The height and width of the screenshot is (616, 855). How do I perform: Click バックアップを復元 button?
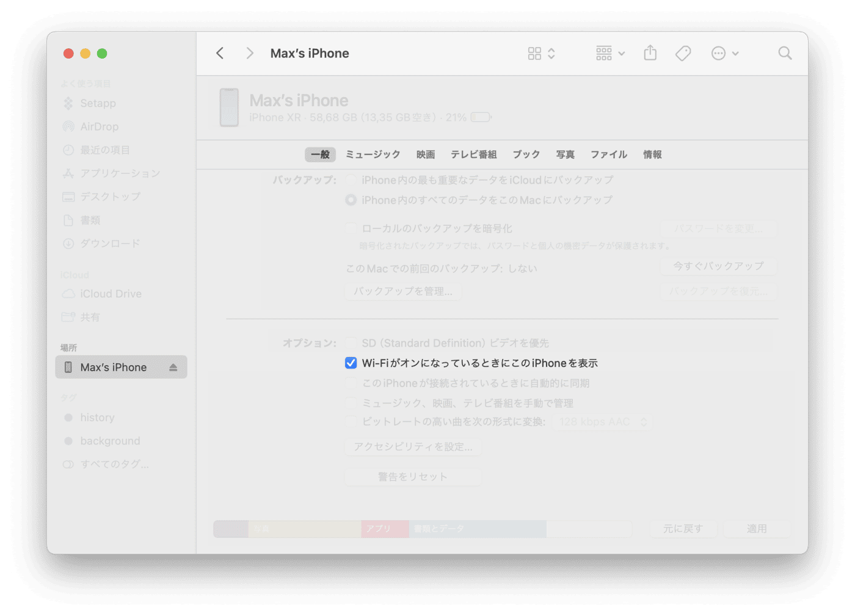pyautogui.click(x=719, y=291)
